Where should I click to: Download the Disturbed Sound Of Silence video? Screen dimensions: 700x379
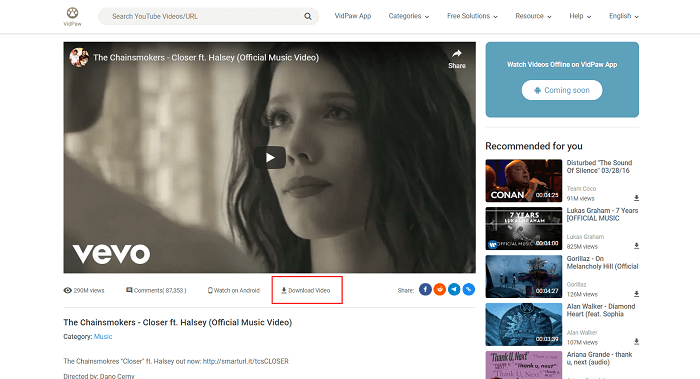[636, 198]
